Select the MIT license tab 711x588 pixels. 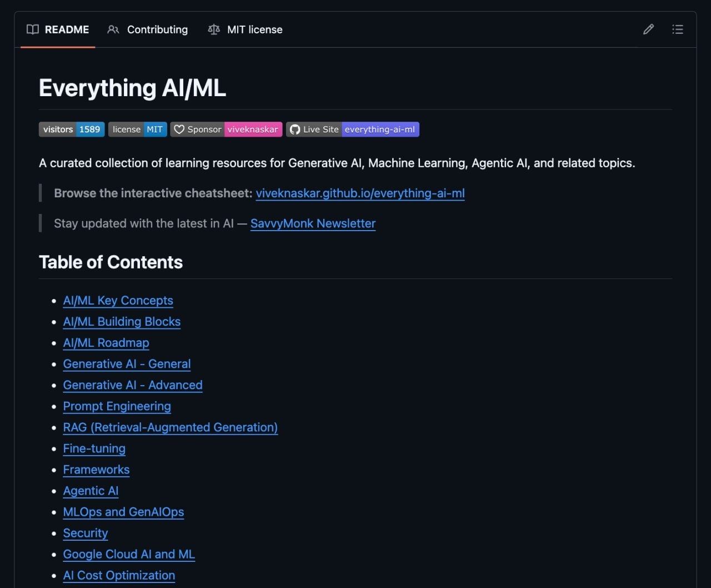(245, 29)
